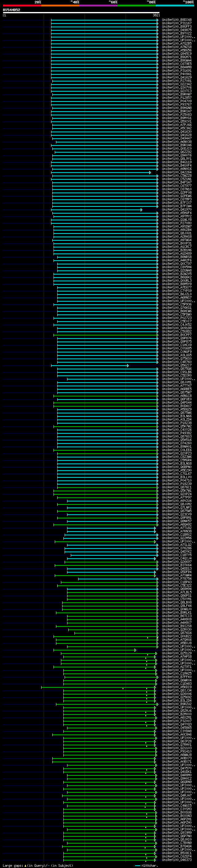Open the UniRef100_A7E677 hit

point(176,287)
